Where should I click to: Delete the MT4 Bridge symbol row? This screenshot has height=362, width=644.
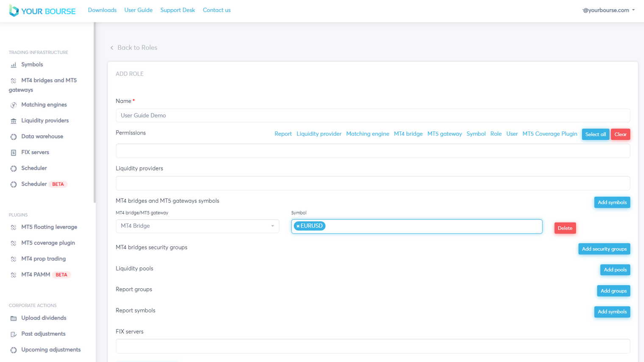point(565,228)
